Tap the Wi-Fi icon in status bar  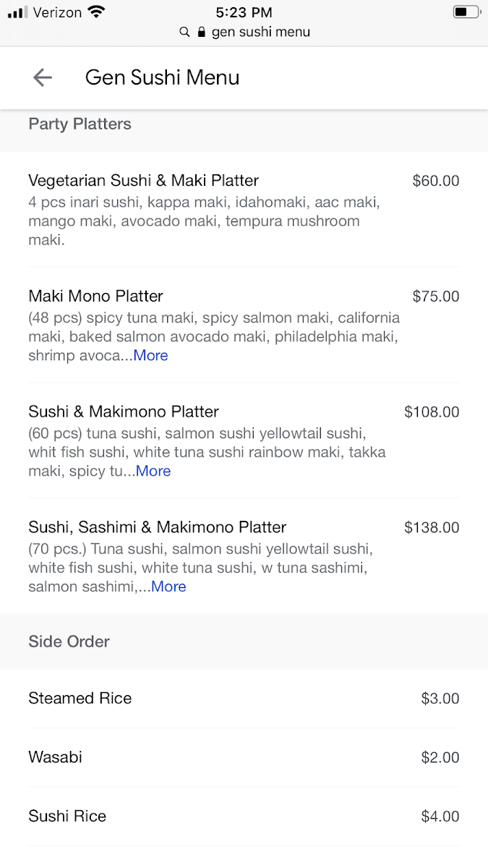coord(95,12)
